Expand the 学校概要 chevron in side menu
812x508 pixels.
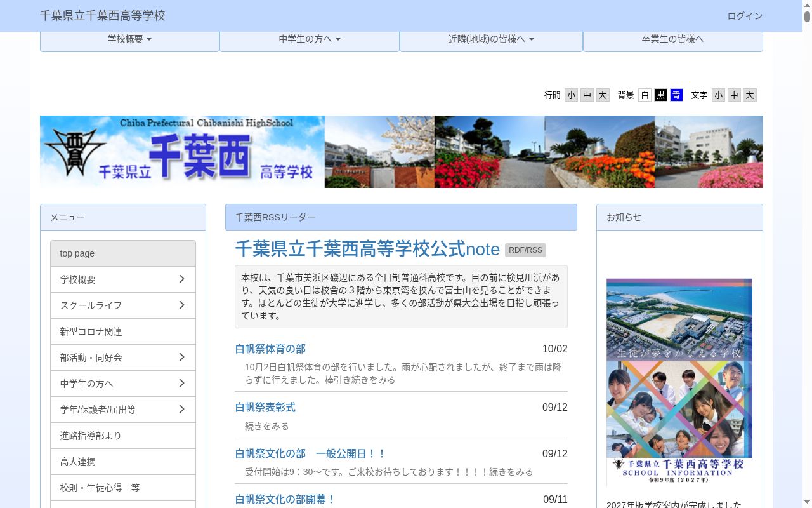click(181, 279)
